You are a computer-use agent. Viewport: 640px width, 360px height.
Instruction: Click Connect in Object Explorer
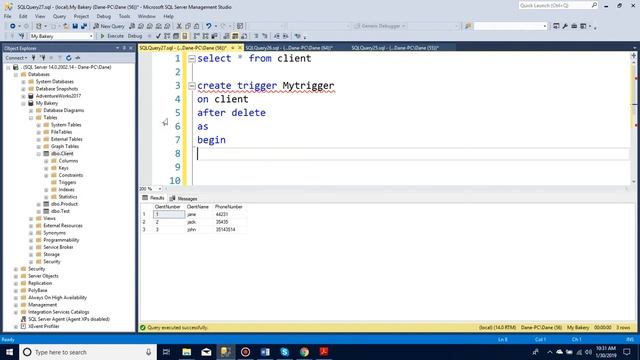click(16, 58)
